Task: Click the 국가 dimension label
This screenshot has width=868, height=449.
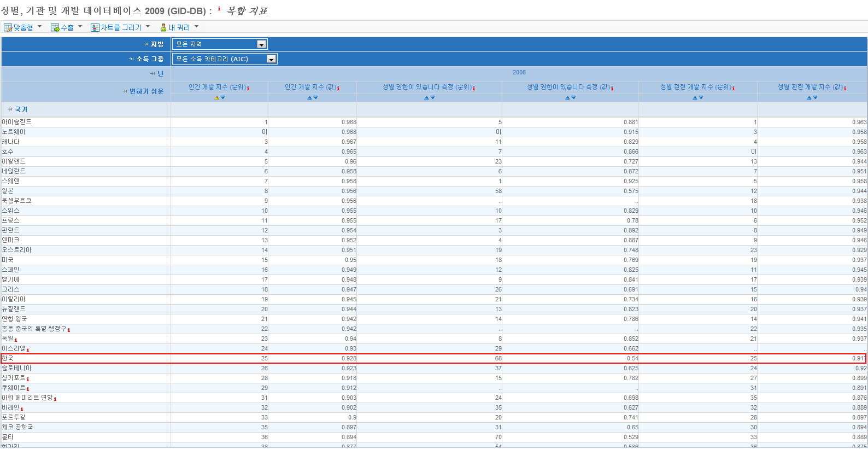Action: coord(21,109)
